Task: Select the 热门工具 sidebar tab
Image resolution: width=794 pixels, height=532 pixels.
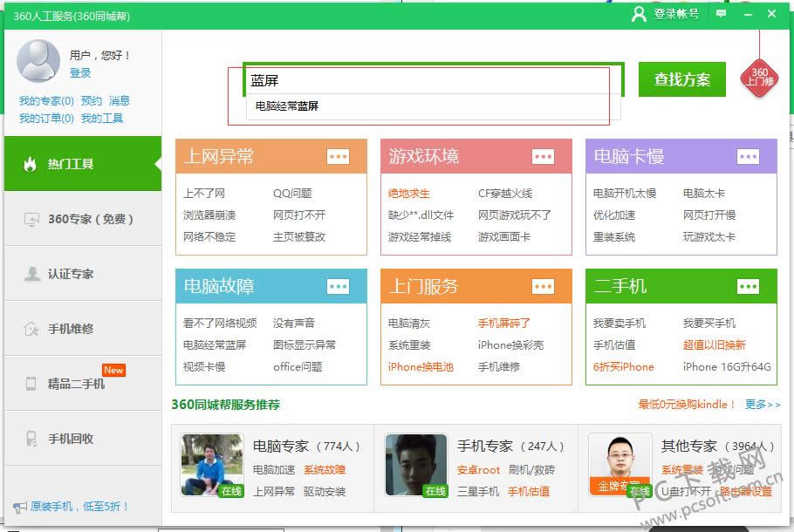Action: 83,163
